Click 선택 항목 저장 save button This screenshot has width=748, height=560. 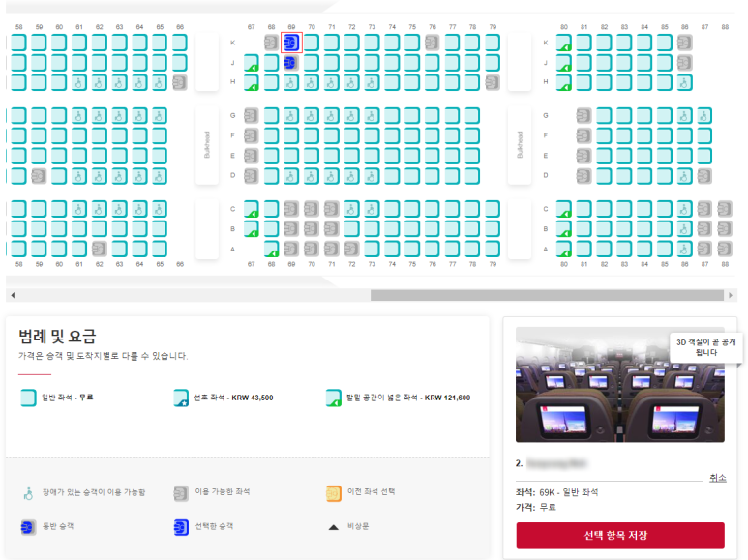coord(620,535)
